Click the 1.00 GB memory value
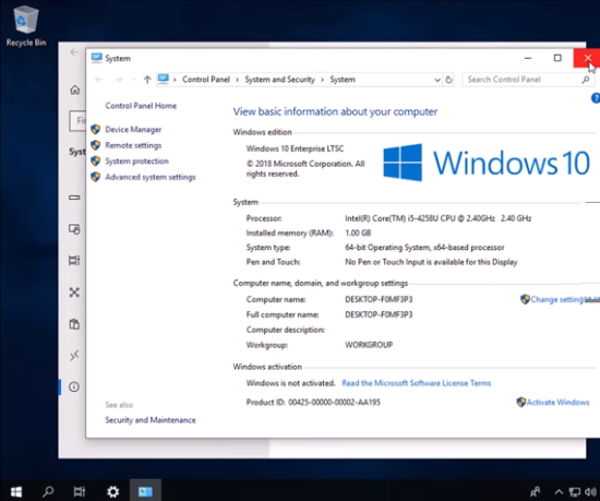The width and height of the screenshot is (600, 501). (x=358, y=233)
